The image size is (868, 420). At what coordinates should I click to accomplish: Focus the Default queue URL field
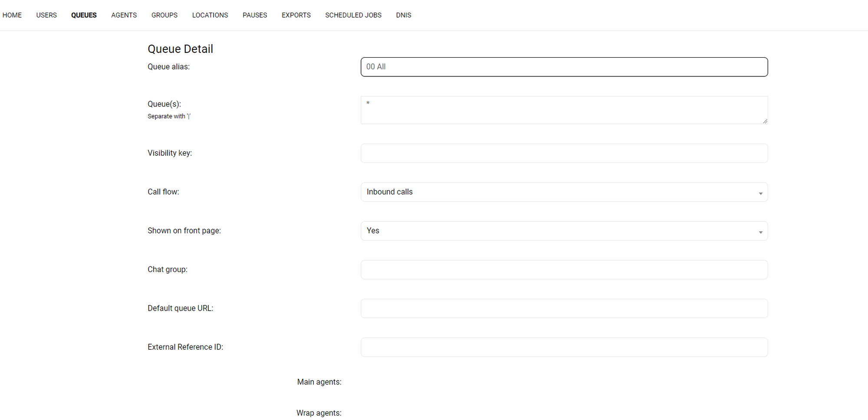(x=564, y=308)
